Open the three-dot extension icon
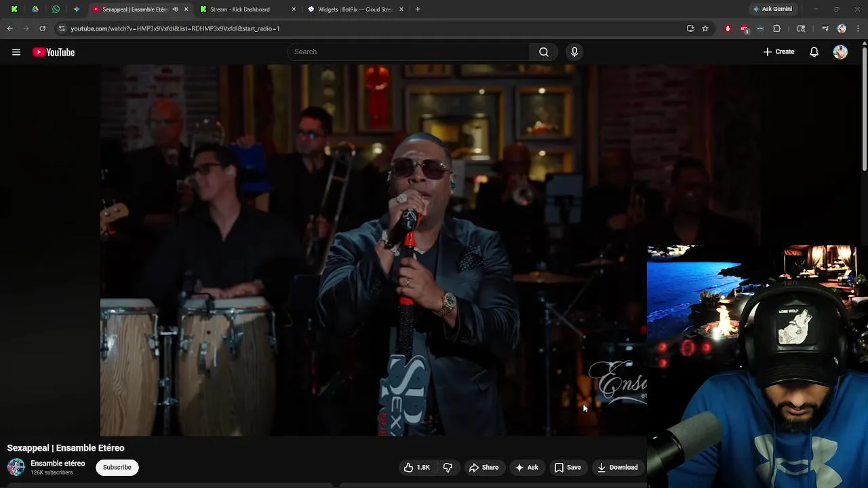Screen dimensions: 868x488 pyautogui.click(x=760, y=28)
